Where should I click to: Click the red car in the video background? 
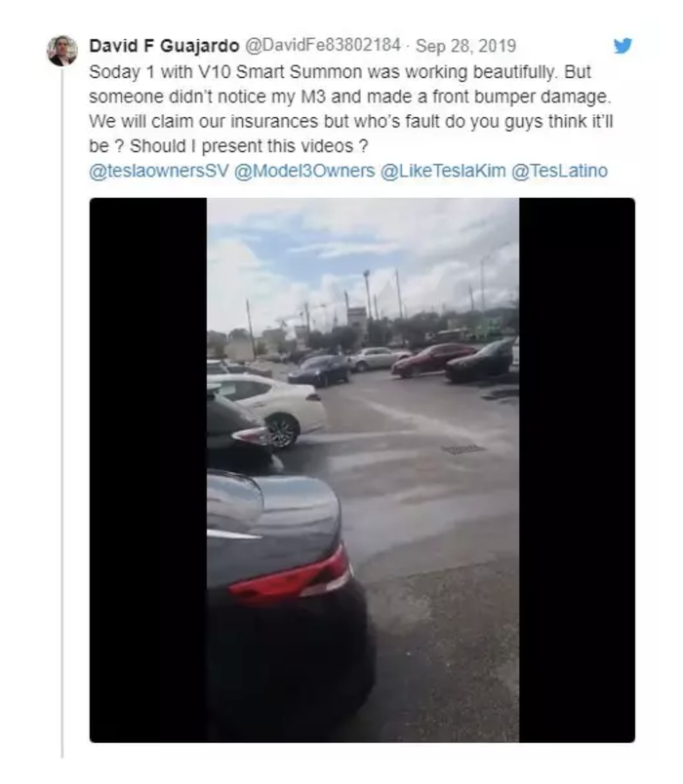(433, 359)
